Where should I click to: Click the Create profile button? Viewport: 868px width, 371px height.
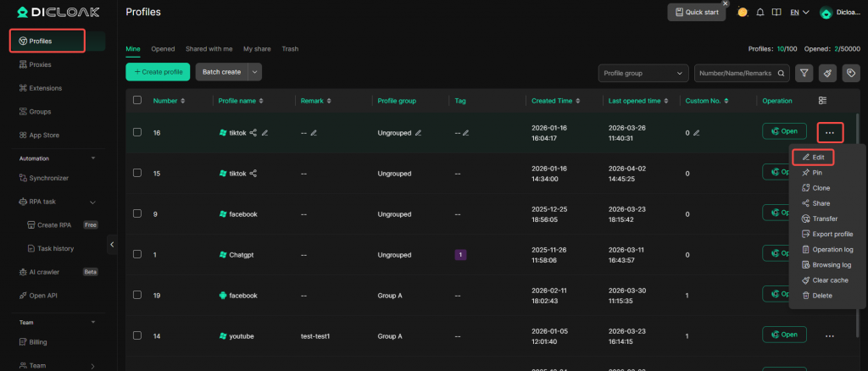[x=158, y=72]
